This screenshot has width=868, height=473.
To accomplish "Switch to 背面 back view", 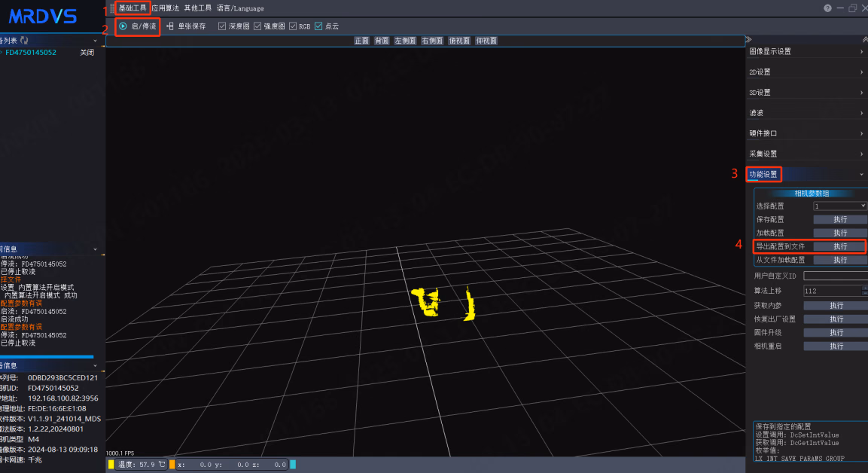I will pyautogui.click(x=382, y=41).
